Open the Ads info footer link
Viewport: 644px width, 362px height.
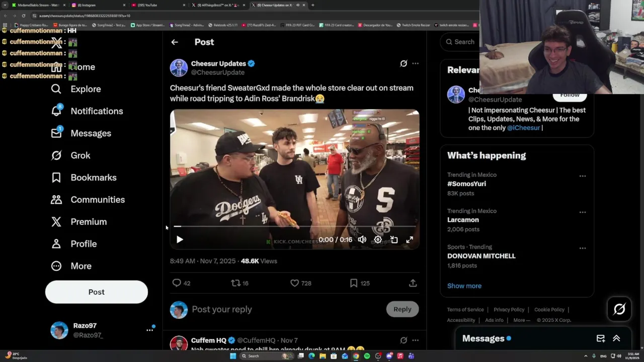coord(494,320)
